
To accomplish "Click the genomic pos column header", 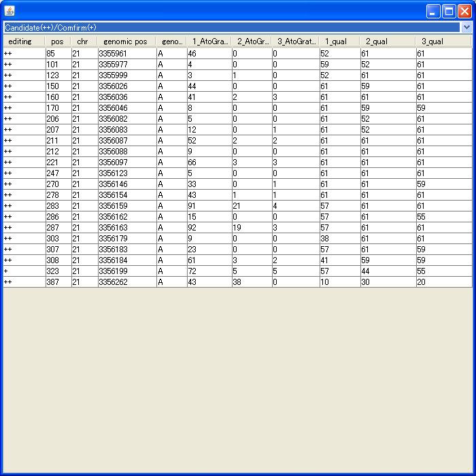I will [126, 41].
